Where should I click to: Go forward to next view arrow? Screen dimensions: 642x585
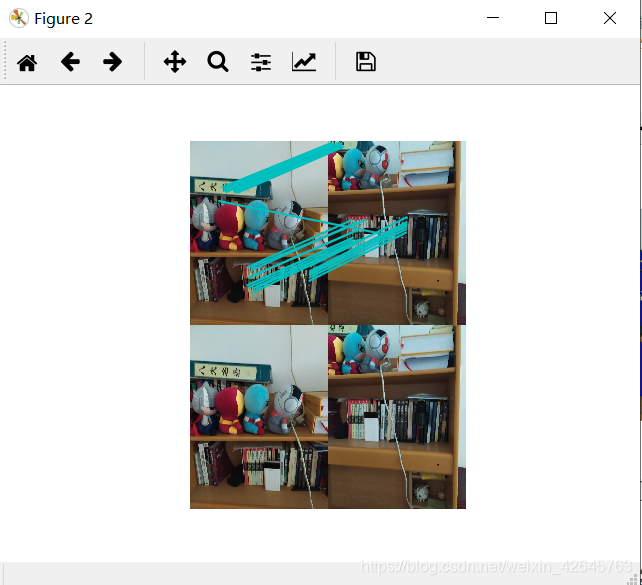point(113,62)
